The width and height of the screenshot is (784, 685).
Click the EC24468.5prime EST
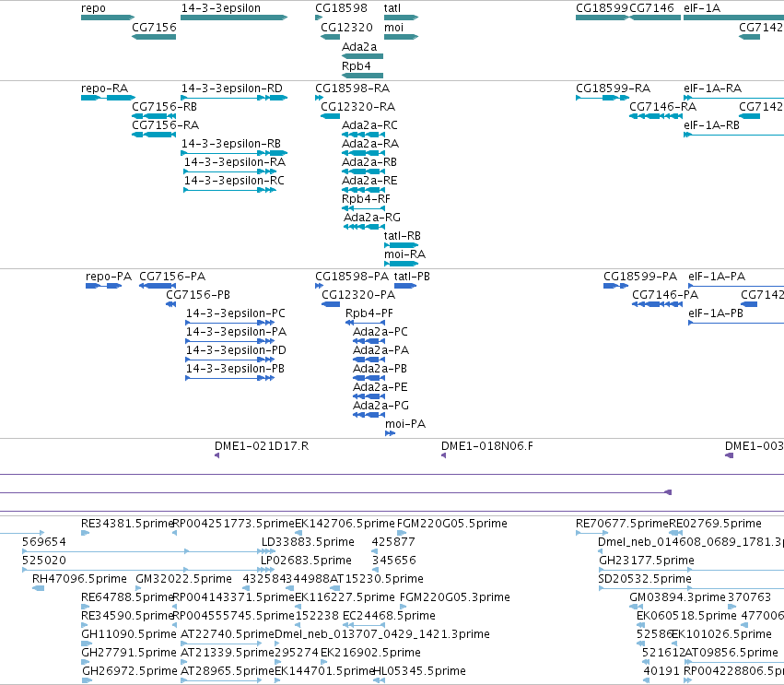[364, 625]
